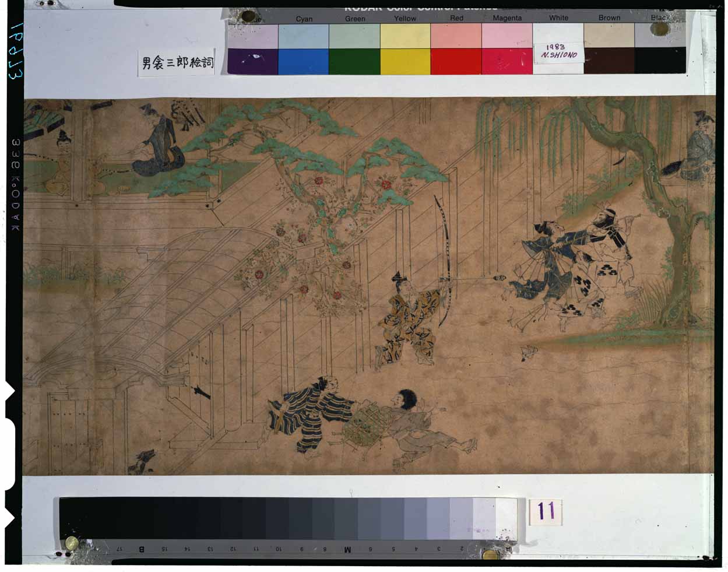The height and width of the screenshot is (572, 728).
Task: Click the "Cyan" patch label
Action: (304, 19)
